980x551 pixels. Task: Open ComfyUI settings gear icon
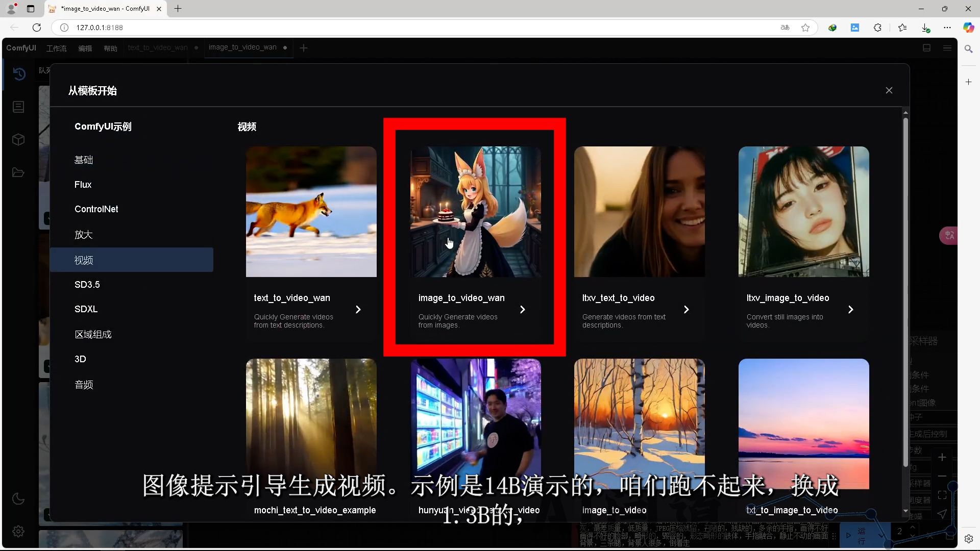coord(18,531)
